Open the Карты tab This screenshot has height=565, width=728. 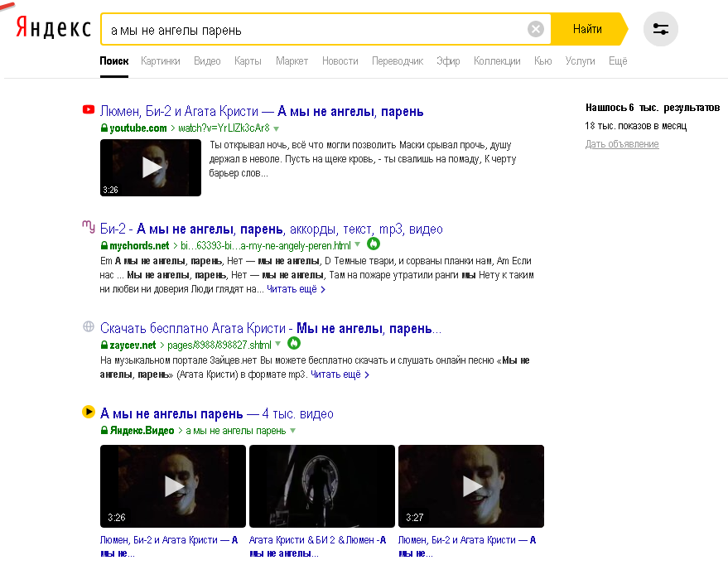click(248, 60)
